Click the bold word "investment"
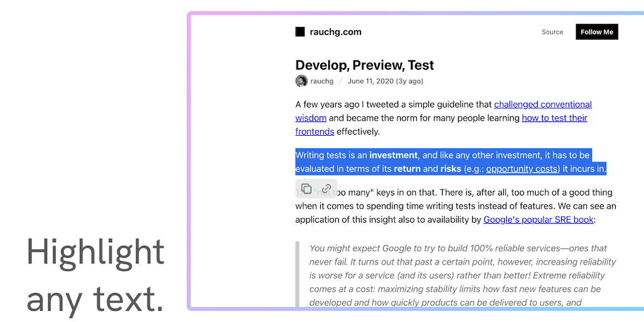The height and width of the screenshot is (322, 644). 393,155
